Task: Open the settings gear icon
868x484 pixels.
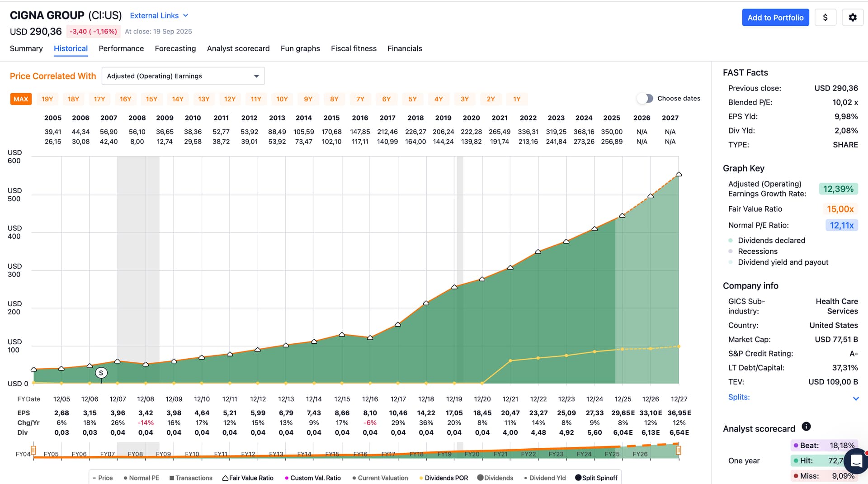Action: [852, 18]
